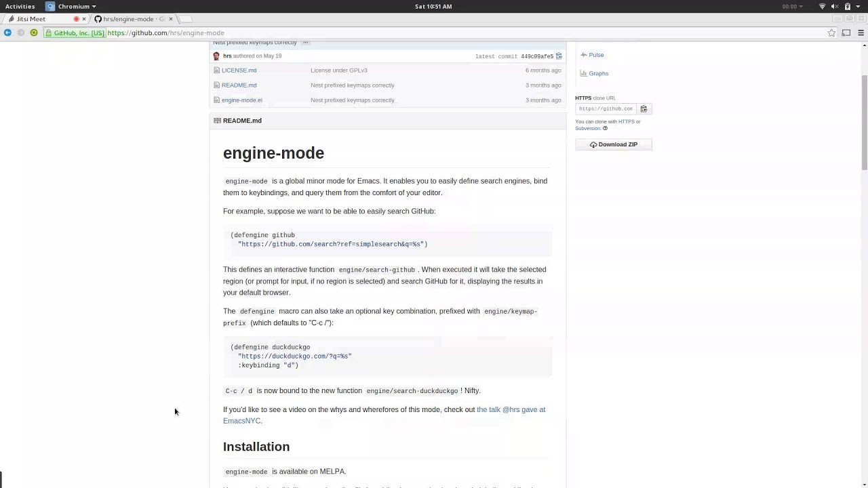The height and width of the screenshot is (488, 868).
Task: Click the '6 months ago' timestamp
Action: (542, 70)
